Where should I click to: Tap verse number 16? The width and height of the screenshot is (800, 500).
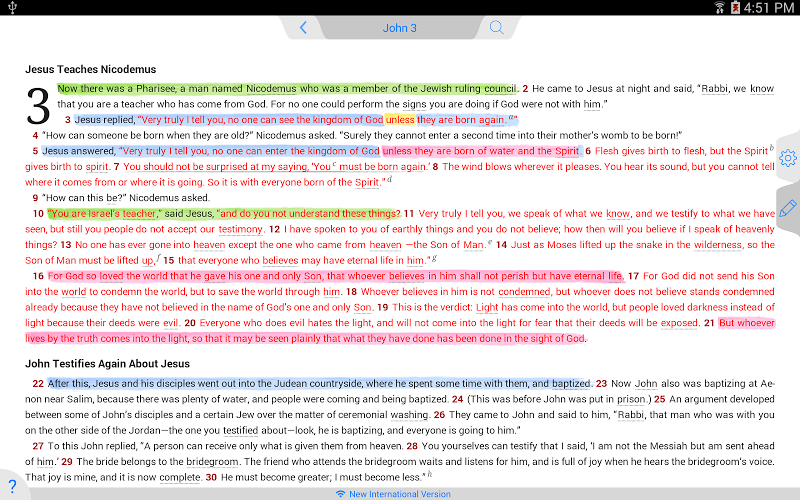[x=38, y=276]
